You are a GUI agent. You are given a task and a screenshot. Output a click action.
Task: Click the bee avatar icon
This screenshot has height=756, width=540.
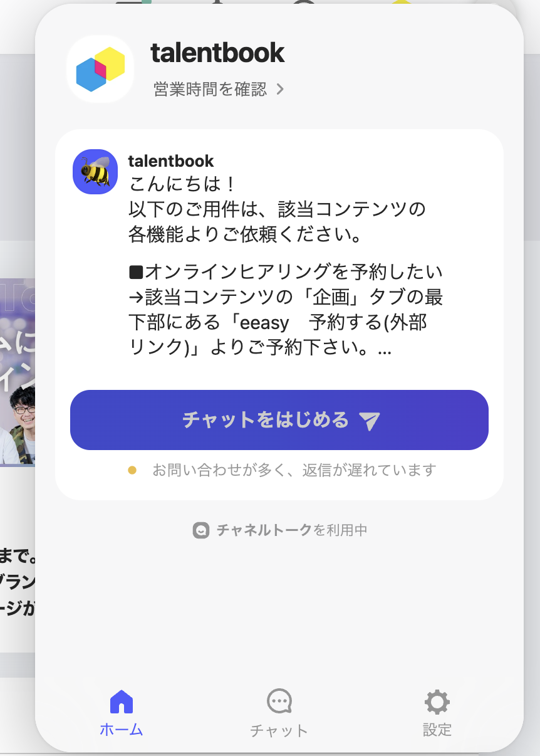(95, 172)
